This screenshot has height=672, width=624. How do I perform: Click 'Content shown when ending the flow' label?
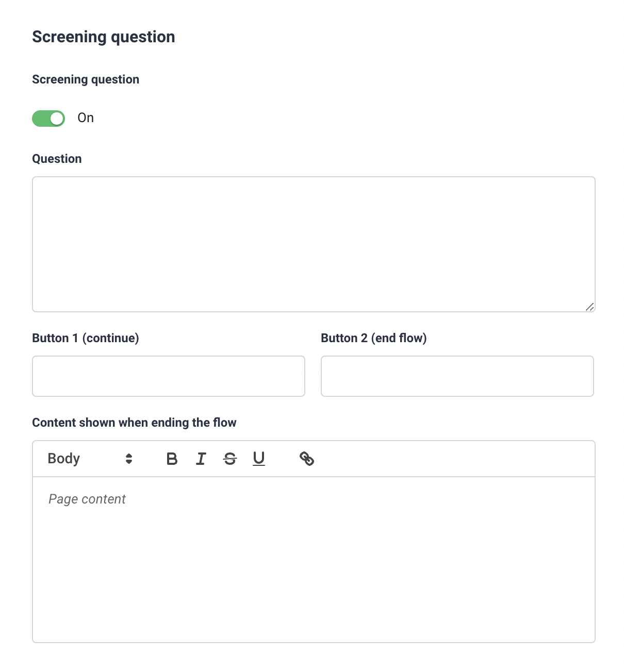tap(134, 423)
